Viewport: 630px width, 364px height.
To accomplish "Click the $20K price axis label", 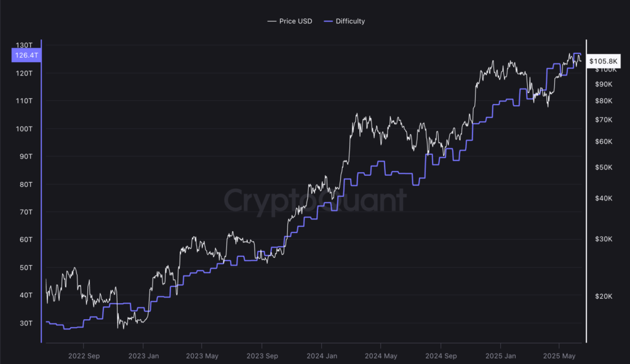I will click(x=605, y=296).
